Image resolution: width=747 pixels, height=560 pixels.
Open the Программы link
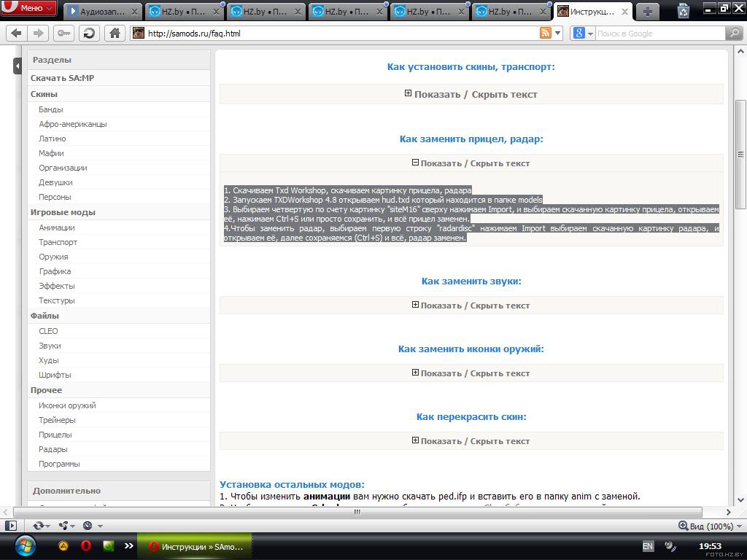coord(59,464)
